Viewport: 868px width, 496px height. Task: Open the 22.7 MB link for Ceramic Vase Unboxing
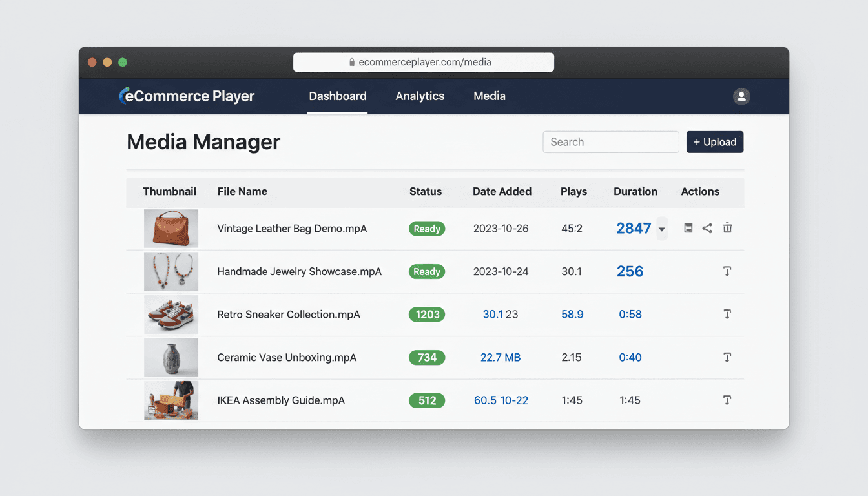click(x=501, y=357)
